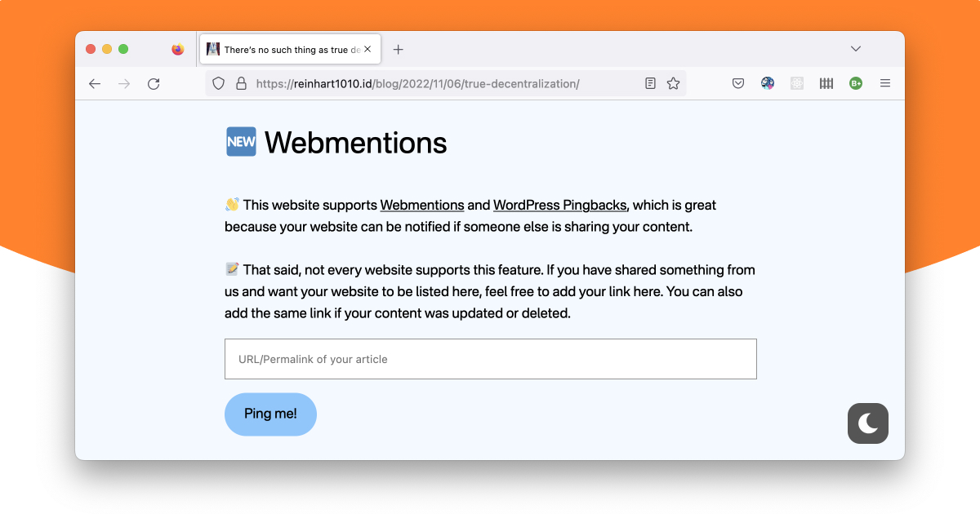
Task: Click the colorful round extension icon
Action: tap(768, 83)
